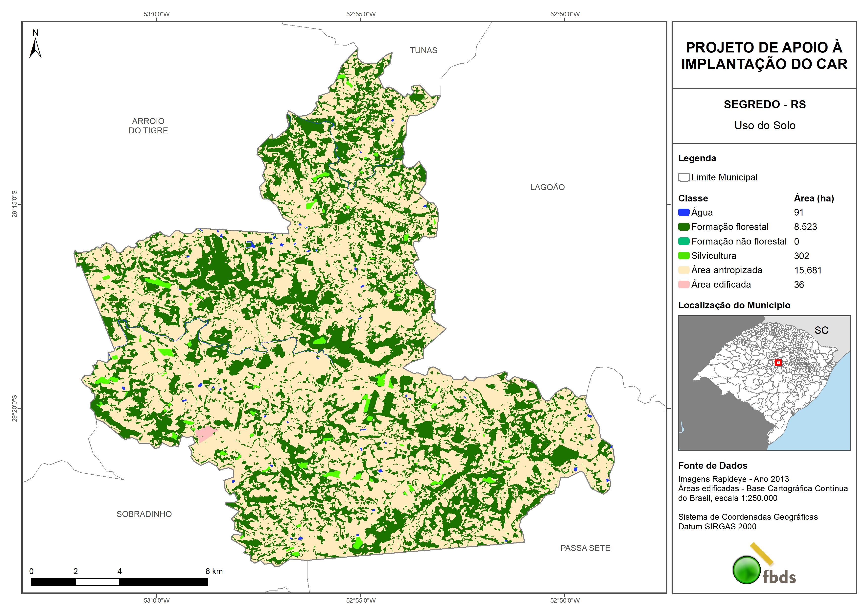Click the black-white scale bar
This screenshot has height=614, width=868.
[x=119, y=582]
